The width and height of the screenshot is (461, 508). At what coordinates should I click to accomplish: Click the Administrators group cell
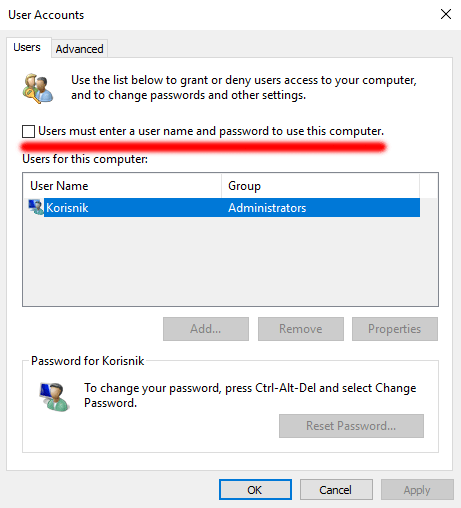(x=267, y=208)
